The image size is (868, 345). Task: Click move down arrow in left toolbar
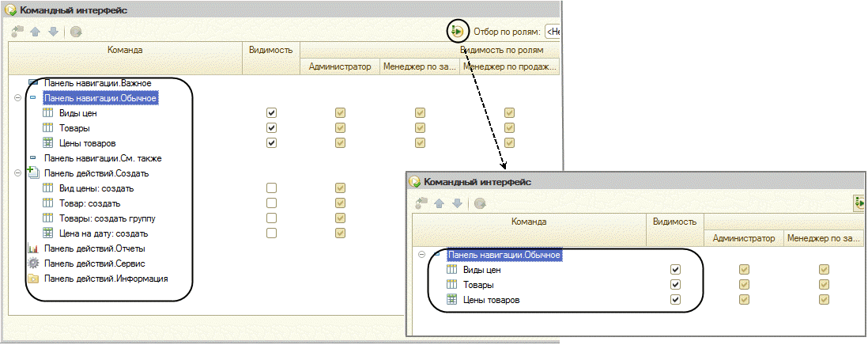click(x=53, y=32)
